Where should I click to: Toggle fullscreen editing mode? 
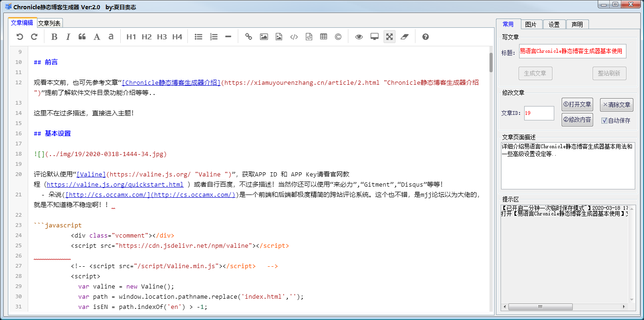(x=390, y=37)
